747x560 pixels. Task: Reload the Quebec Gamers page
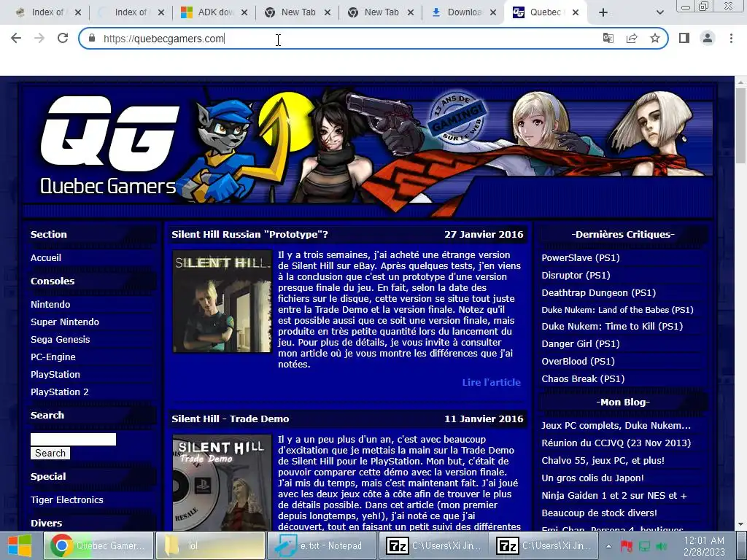[63, 38]
